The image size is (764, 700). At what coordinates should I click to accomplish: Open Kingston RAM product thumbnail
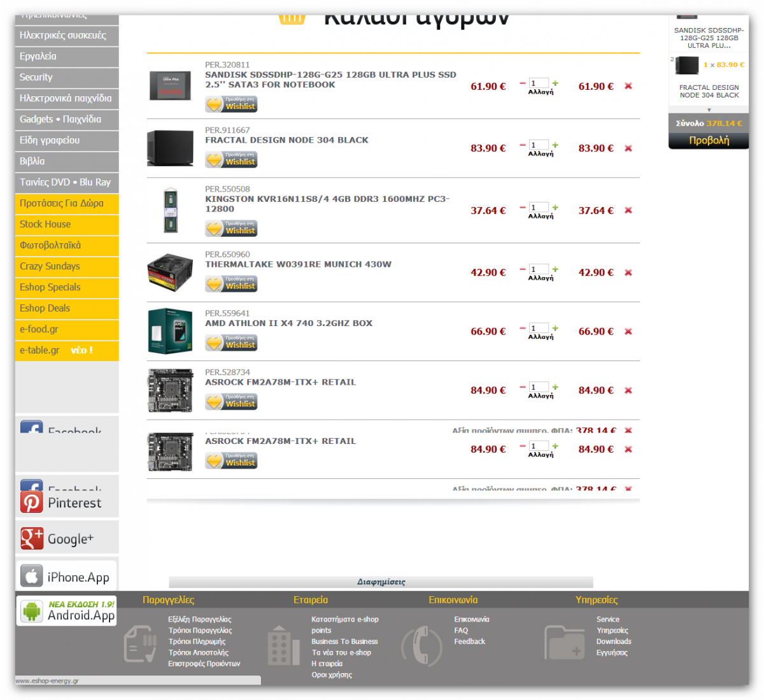point(170,210)
